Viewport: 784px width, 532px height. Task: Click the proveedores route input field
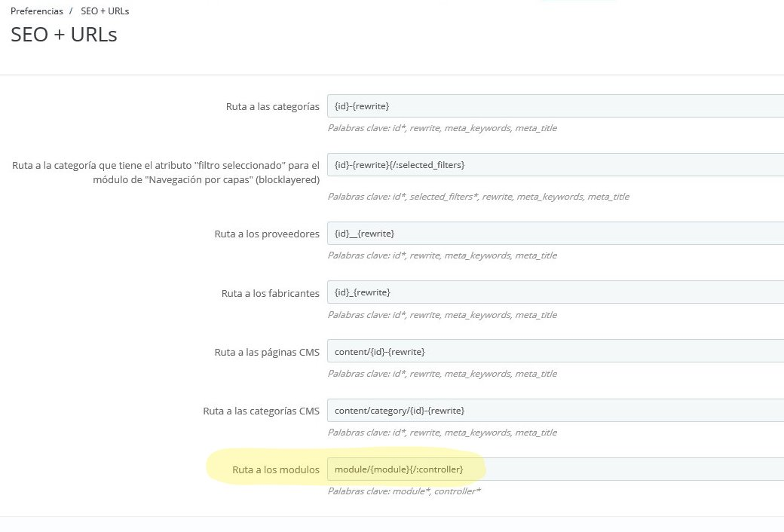click(555, 234)
